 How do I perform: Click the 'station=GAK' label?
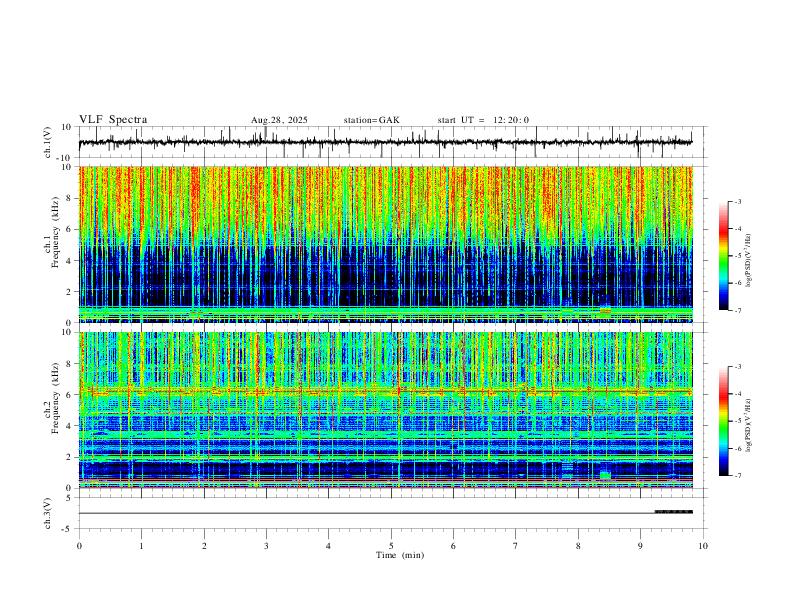[x=371, y=120]
